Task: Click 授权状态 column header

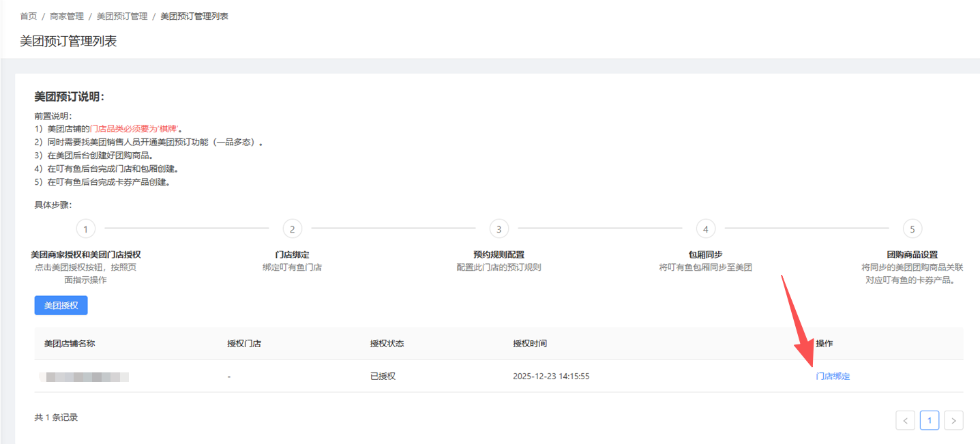Action: pos(387,344)
